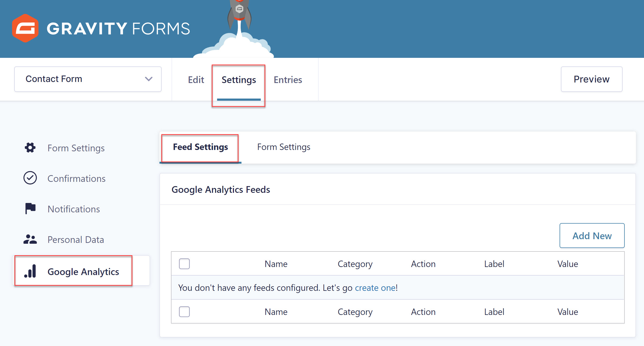Click the Label column header at top
This screenshot has width=644, height=346.
point(494,264)
